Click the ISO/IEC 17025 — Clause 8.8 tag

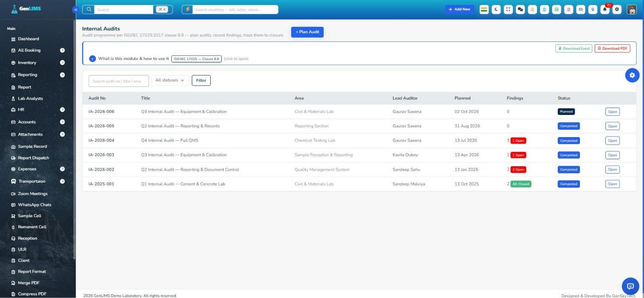pyautogui.click(x=196, y=59)
